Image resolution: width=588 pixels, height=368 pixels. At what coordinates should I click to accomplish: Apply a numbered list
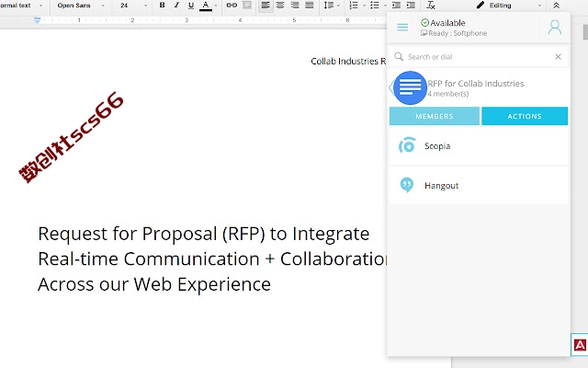(353, 6)
